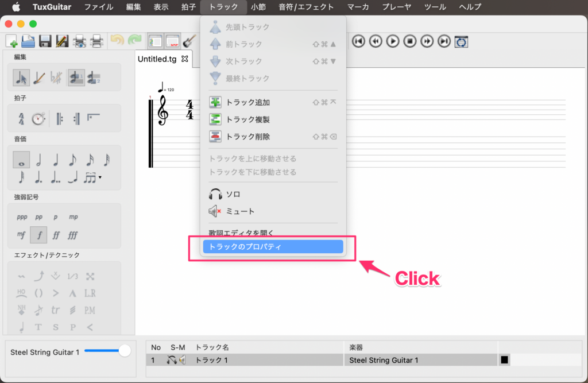Open the time signature 4/4 icon
This screenshot has width=588, height=383.
tap(21, 119)
